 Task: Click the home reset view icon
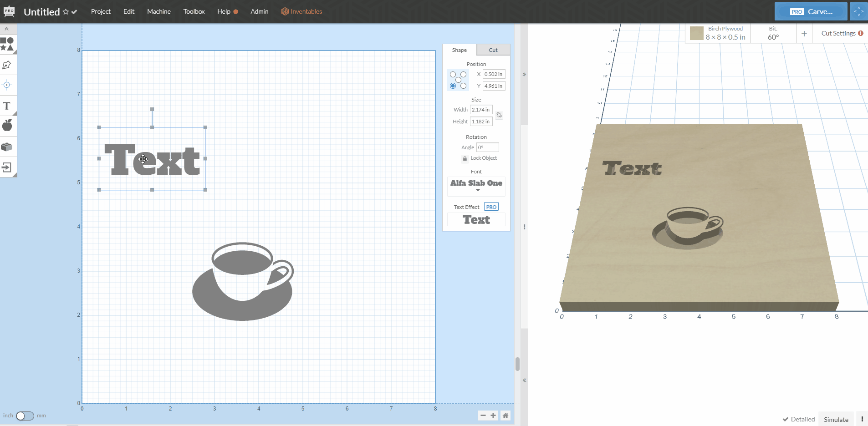pyautogui.click(x=505, y=415)
